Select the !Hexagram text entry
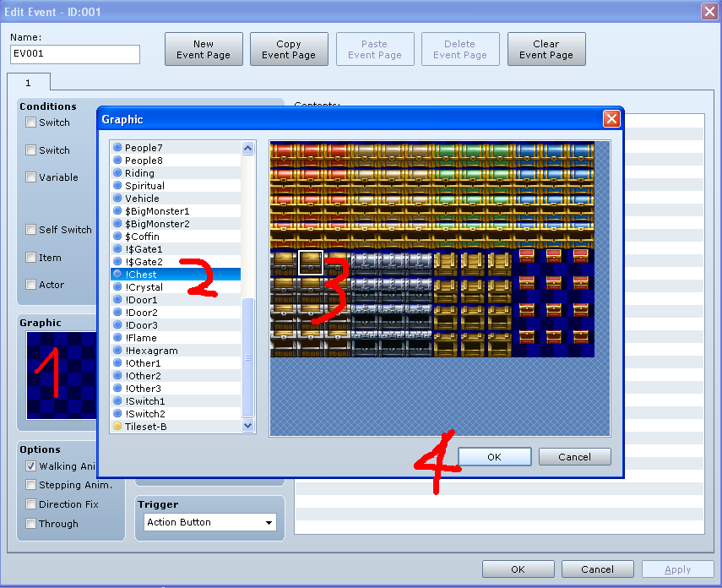 coord(151,351)
